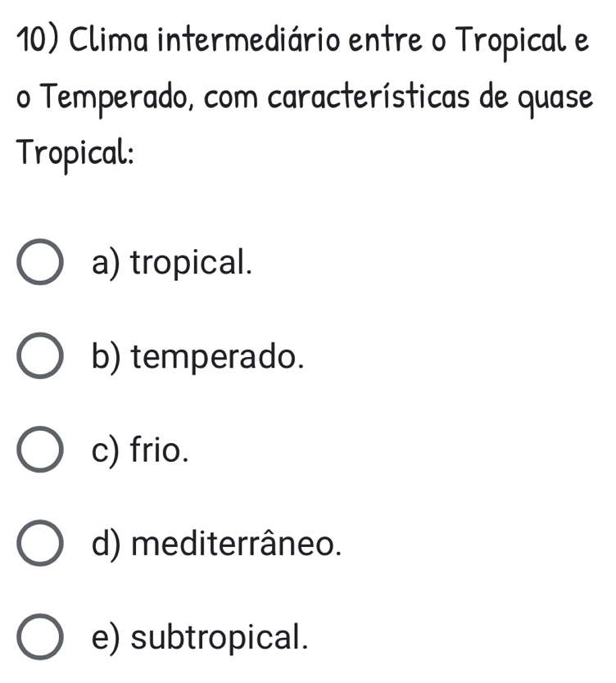The image size is (616, 683).
Task: Click the 'e)' letter prefix
Action: (109, 636)
